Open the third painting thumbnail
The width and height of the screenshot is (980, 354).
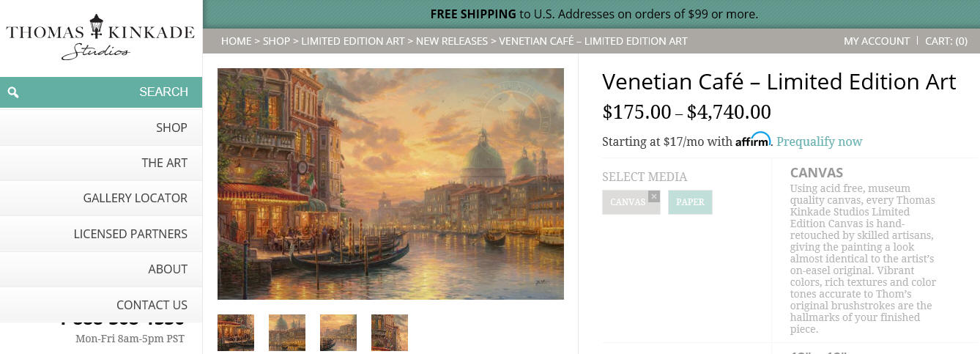click(338, 333)
